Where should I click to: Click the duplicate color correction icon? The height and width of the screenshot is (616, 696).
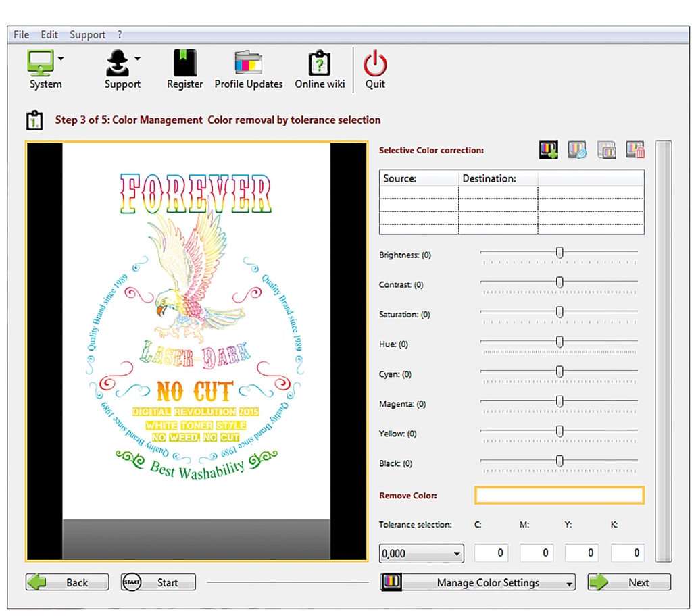pyautogui.click(x=606, y=150)
